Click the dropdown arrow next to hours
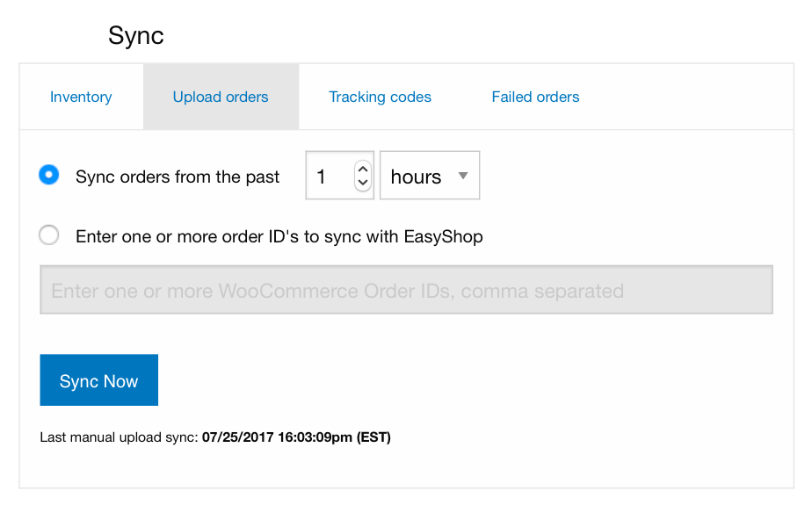This screenshot has width=812, height=527. [x=462, y=175]
